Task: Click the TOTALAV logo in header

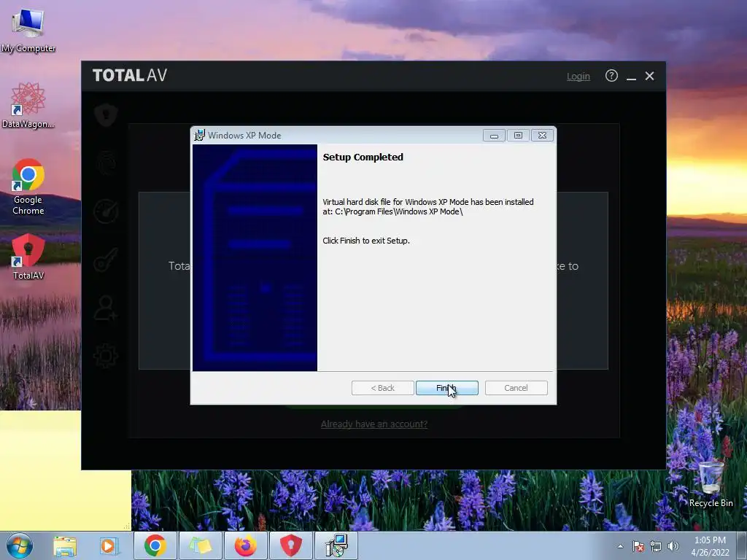Action: click(130, 75)
